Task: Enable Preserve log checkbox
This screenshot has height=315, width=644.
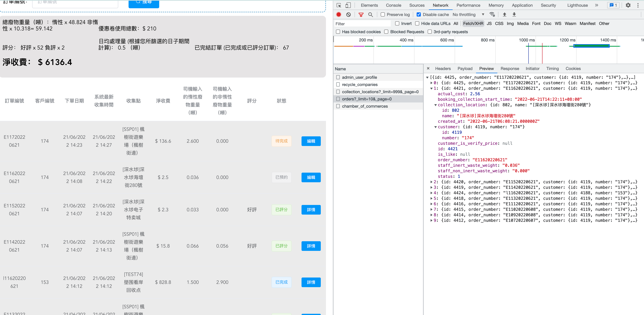Action: 383,14
